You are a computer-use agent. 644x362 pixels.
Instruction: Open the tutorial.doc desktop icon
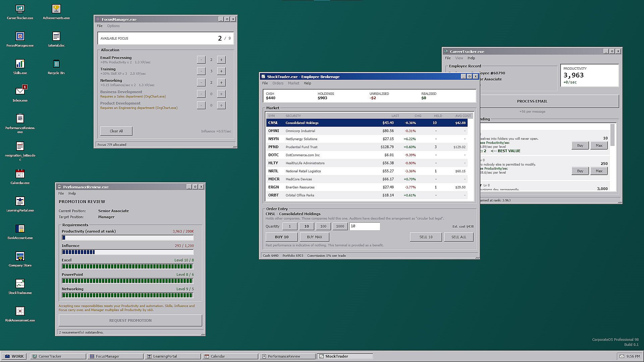56,39
